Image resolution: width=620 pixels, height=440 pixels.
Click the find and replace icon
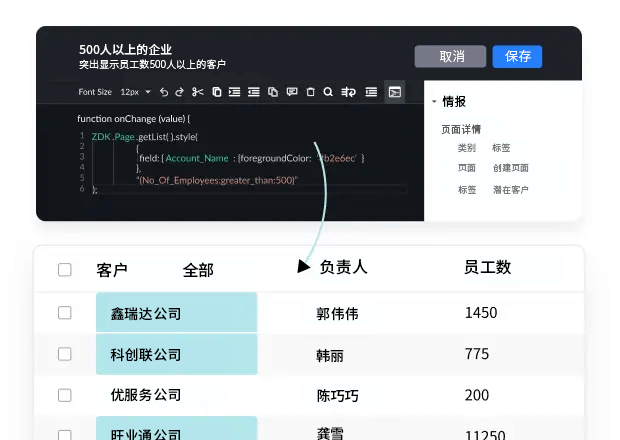tap(348, 92)
